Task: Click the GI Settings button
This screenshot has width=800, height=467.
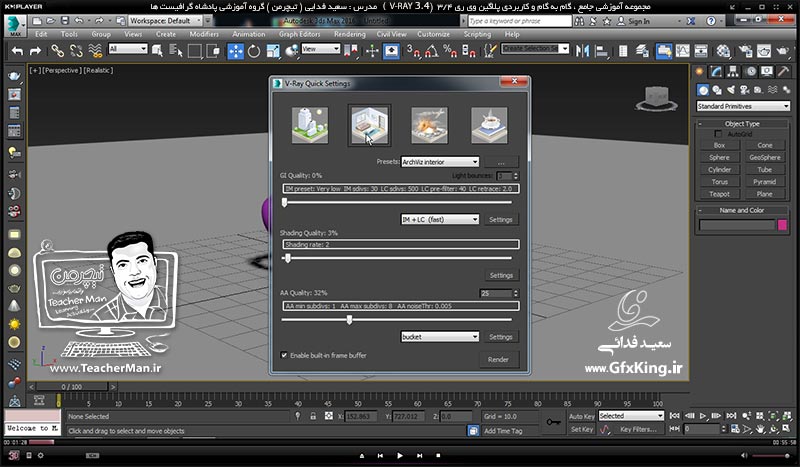Action: [x=501, y=219]
